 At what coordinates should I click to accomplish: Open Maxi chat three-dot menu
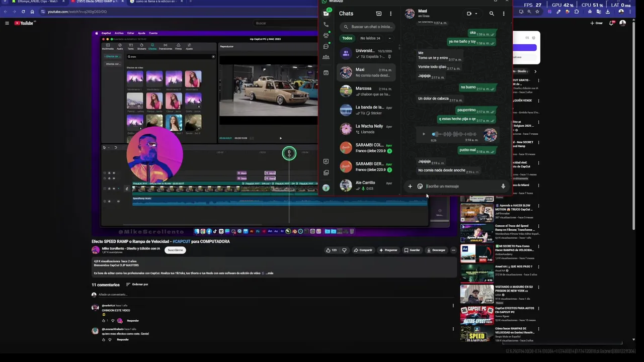504,14
